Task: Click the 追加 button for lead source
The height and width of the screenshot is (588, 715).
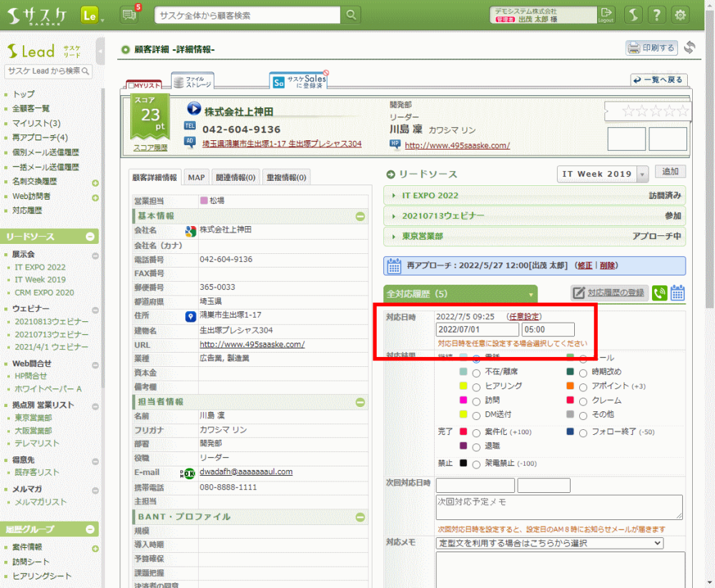Action: [671, 172]
